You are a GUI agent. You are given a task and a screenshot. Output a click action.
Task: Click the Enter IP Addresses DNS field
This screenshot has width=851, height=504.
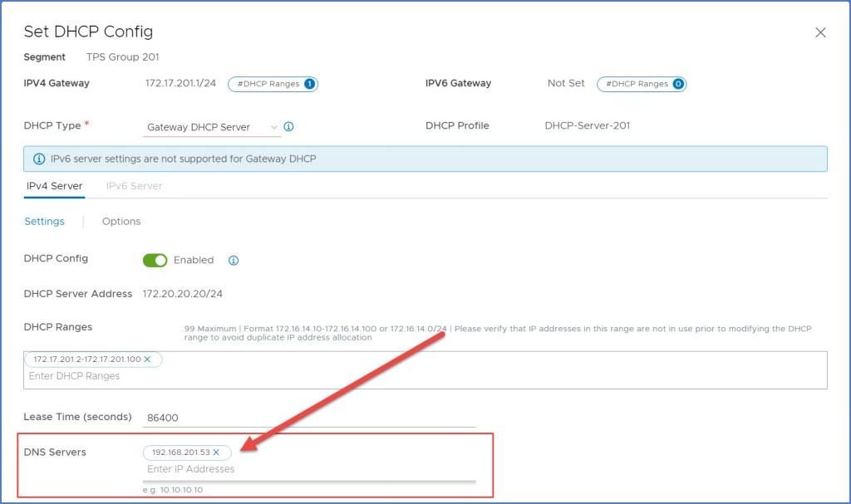307,469
